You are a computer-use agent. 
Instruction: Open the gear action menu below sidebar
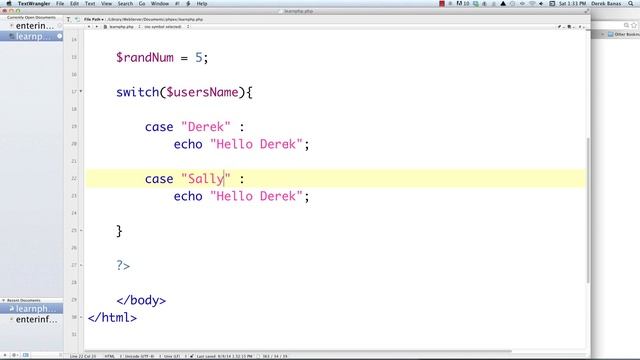point(15,355)
